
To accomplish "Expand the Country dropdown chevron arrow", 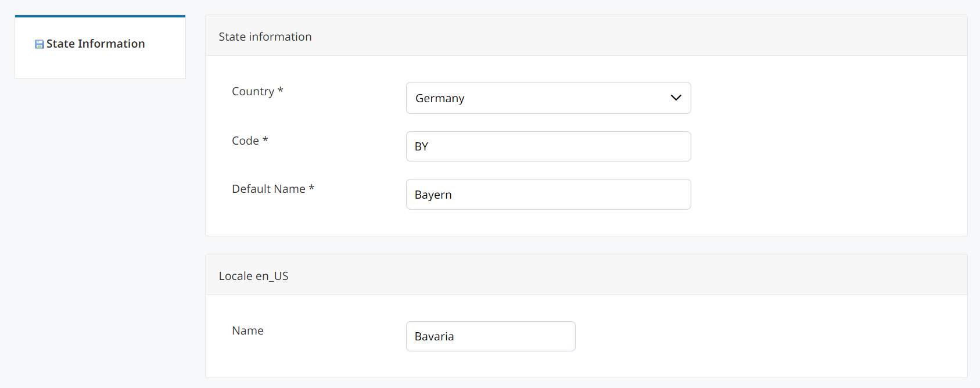I will (676, 98).
